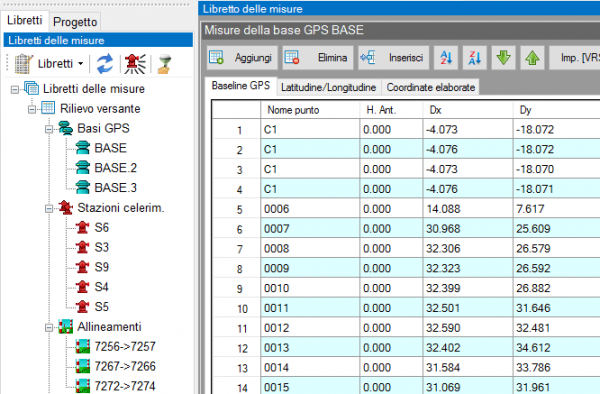Switch to the Libretti tab
The width and height of the screenshot is (600, 394).
point(24,20)
